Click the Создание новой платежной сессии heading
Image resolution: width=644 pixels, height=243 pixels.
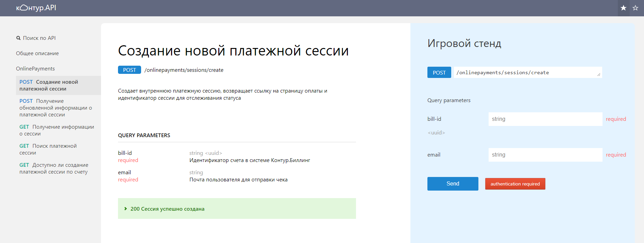click(x=233, y=51)
